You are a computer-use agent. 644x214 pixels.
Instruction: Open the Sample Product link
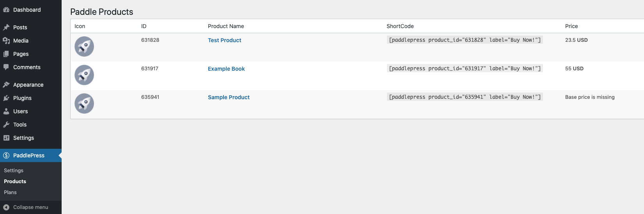point(229,97)
